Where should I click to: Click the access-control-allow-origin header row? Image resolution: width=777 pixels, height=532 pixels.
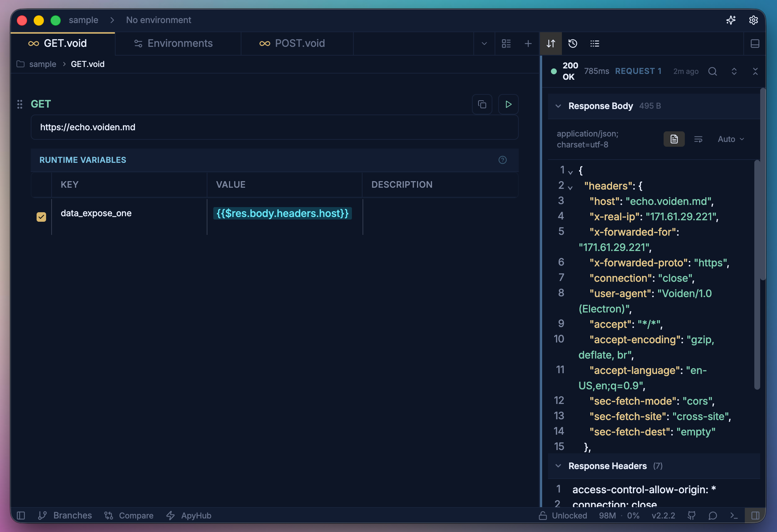tap(644, 490)
